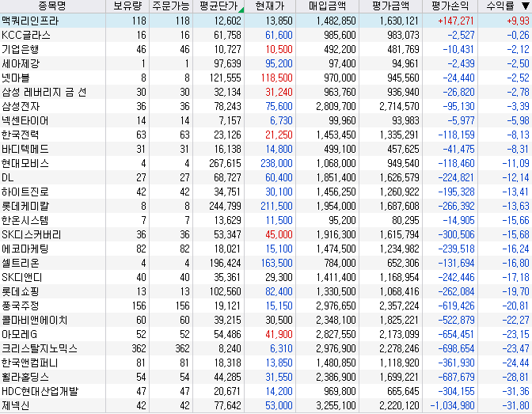The height and width of the screenshot is (414, 532).
Task: Click SK디스커버리 current price 45,000
Action: pyautogui.click(x=279, y=234)
